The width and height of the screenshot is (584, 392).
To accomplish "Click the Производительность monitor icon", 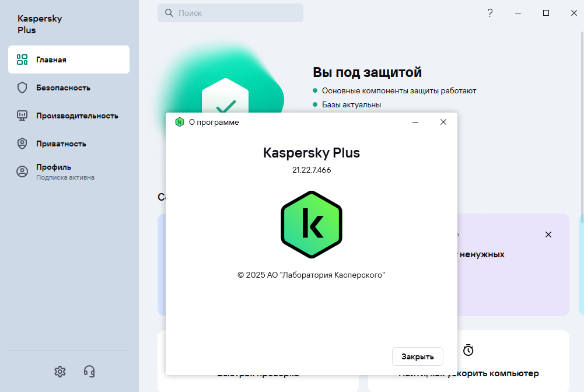I will 22,116.
